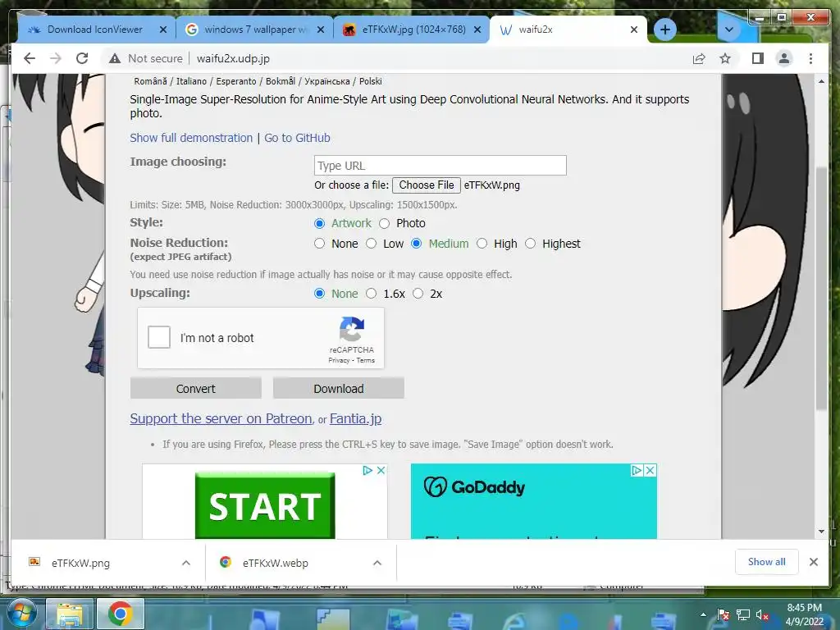Image resolution: width=840 pixels, height=630 pixels.
Task: Select the waifu2x tab
Action: pos(568,30)
